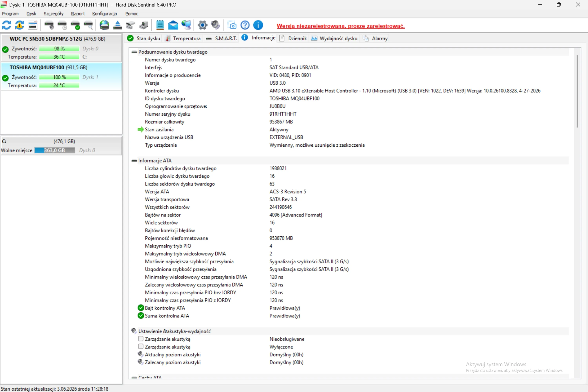
Task: Click the disk with white cubes icon
Action: [131, 25]
